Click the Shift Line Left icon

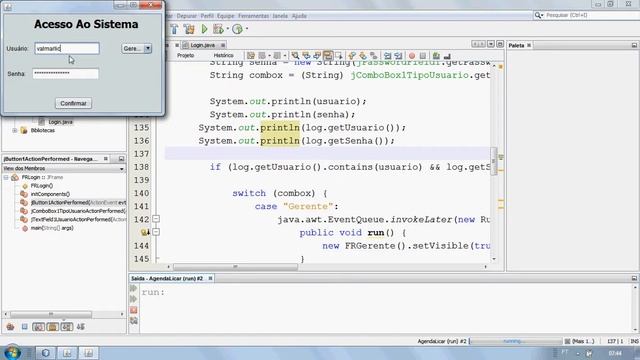tap(387, 56)
